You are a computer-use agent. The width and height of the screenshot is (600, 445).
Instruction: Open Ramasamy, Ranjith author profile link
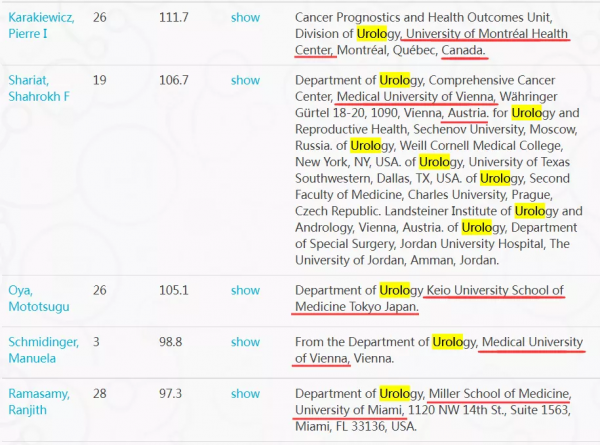[x=41, y=401]
